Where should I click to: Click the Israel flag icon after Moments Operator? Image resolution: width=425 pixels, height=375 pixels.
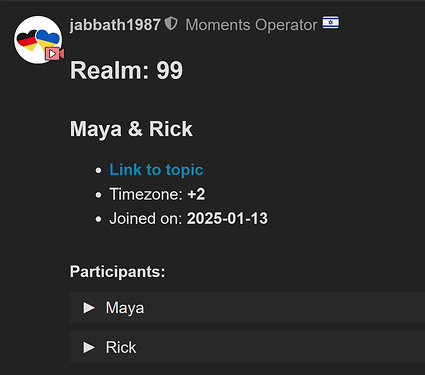coord(330,23)
